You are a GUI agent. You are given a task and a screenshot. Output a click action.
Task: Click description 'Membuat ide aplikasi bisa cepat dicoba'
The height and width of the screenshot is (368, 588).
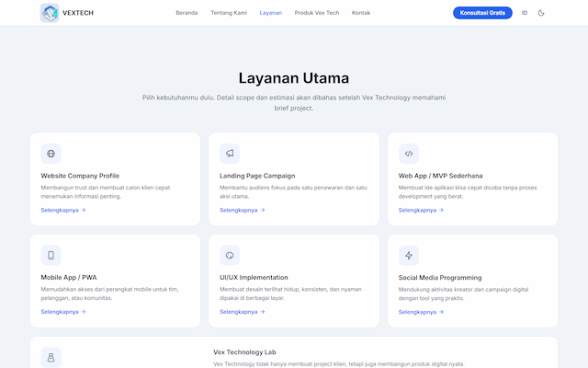coord(468,192)
